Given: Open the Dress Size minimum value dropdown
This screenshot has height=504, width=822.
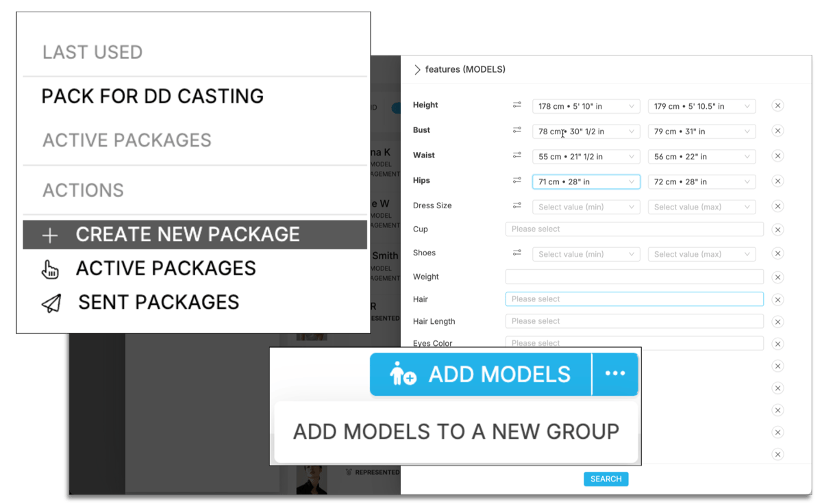Looking at the screenshot, I should click(x=586, y=207).
